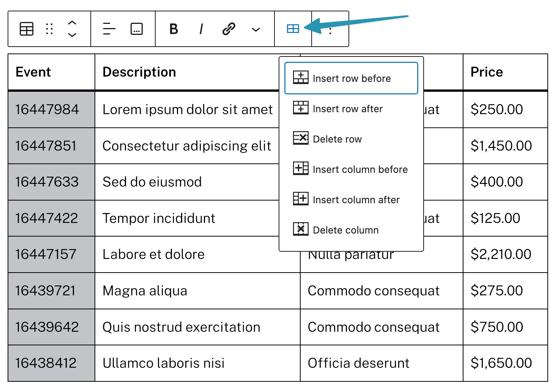Click the Delete column icon
558x392 pixels.
click(x=301, y=229)
